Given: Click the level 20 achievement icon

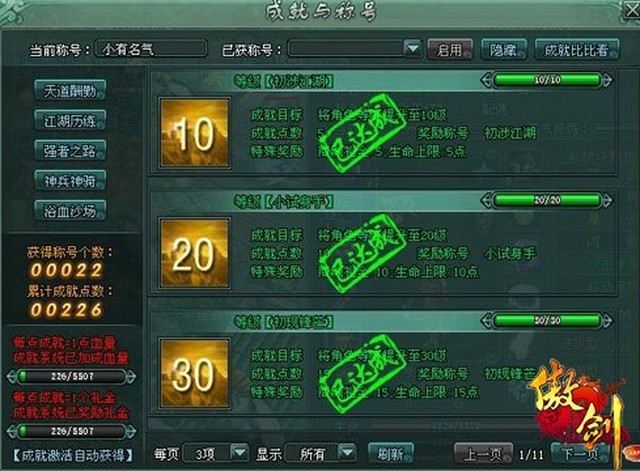Looking at the screenshot, I should (194, 253).
